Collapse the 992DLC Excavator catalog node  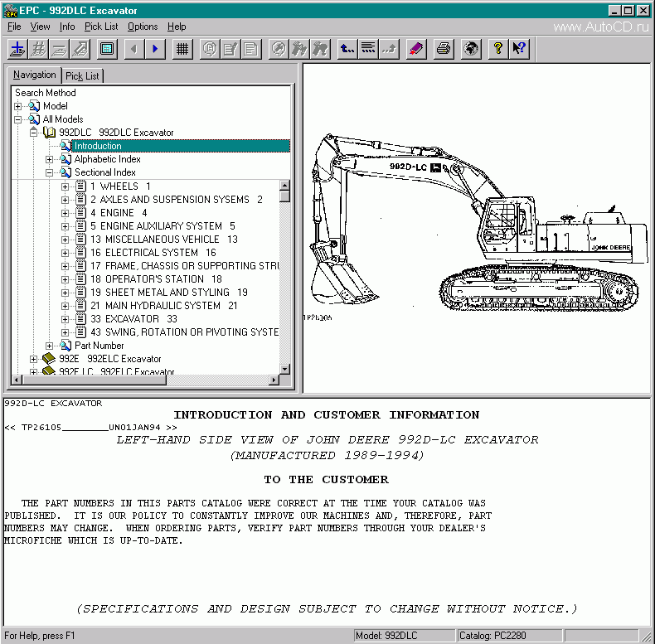[x=33, y=133]
